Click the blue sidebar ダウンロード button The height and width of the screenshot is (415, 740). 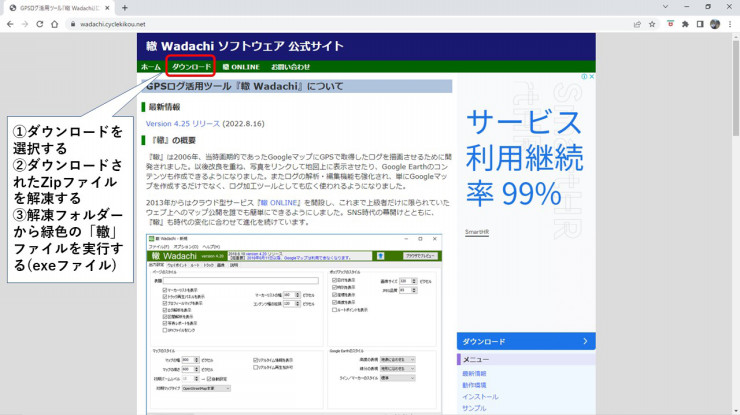pos(526,341)
